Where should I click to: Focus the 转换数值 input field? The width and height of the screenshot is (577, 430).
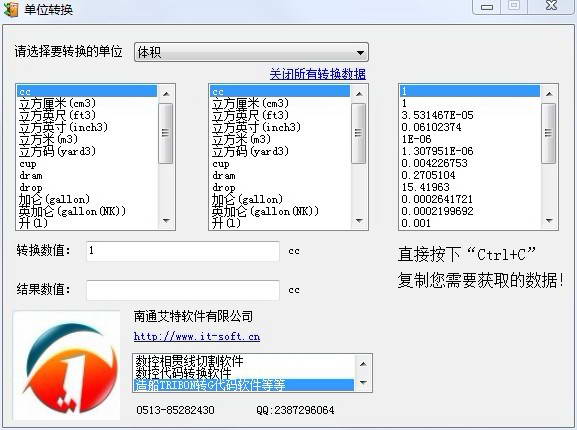183,251
